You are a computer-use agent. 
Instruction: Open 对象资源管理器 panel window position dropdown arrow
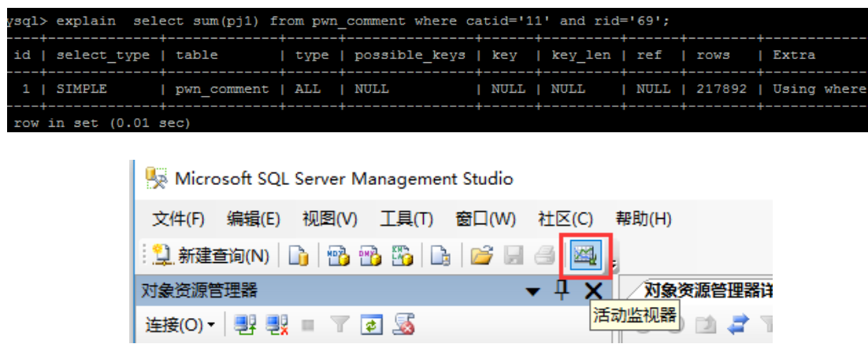[x=534, y=291]
